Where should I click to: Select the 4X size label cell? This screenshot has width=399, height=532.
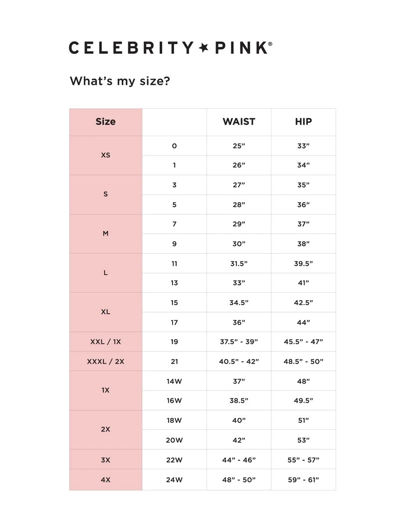[x=105, y=480]
